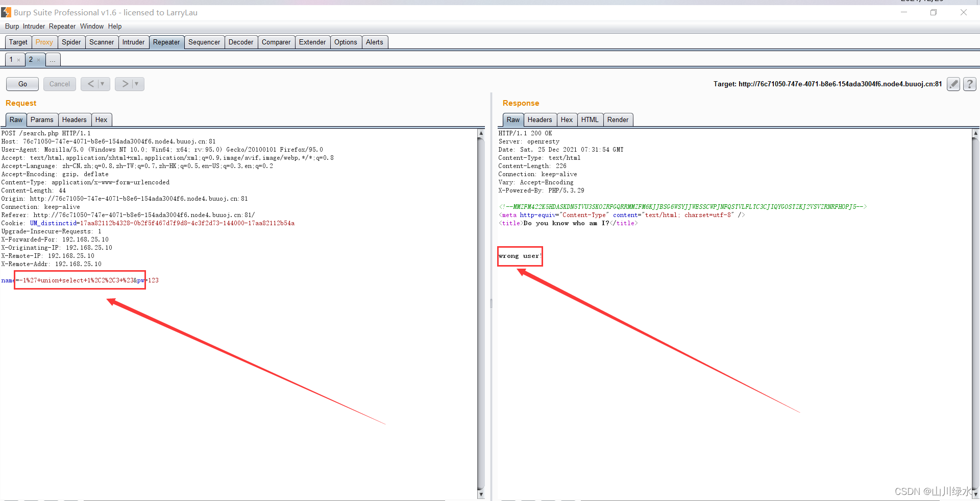Select the Repeater tool tab
Image resolution: width=980 pixels, height=501 pixels.
pos(166,42)
